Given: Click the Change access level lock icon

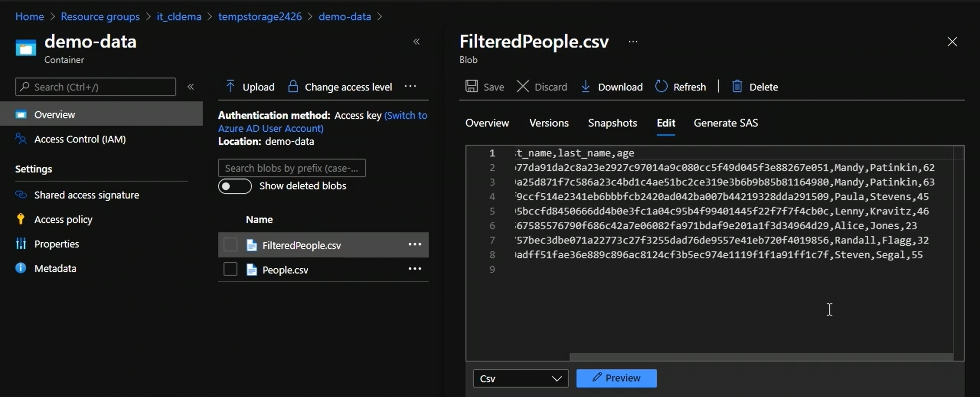Looking at the screenshot, I should tap(293, 86).
